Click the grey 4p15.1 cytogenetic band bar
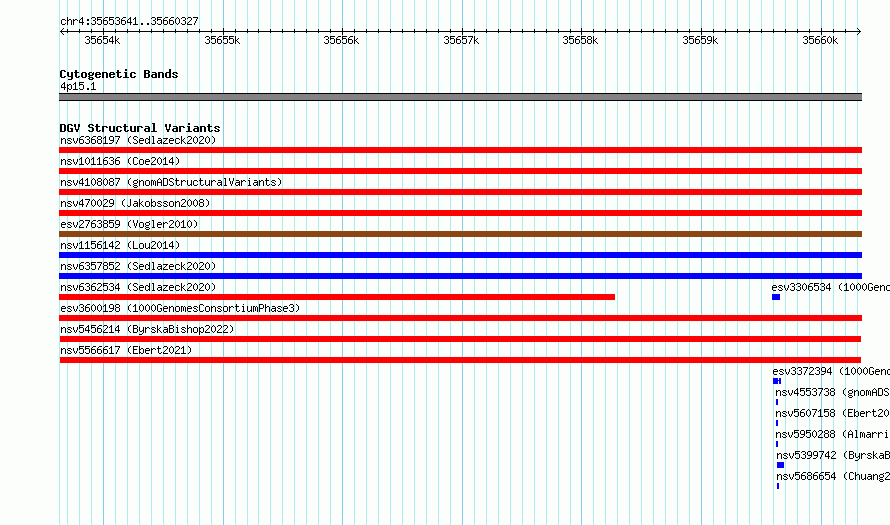 (460, 97)
